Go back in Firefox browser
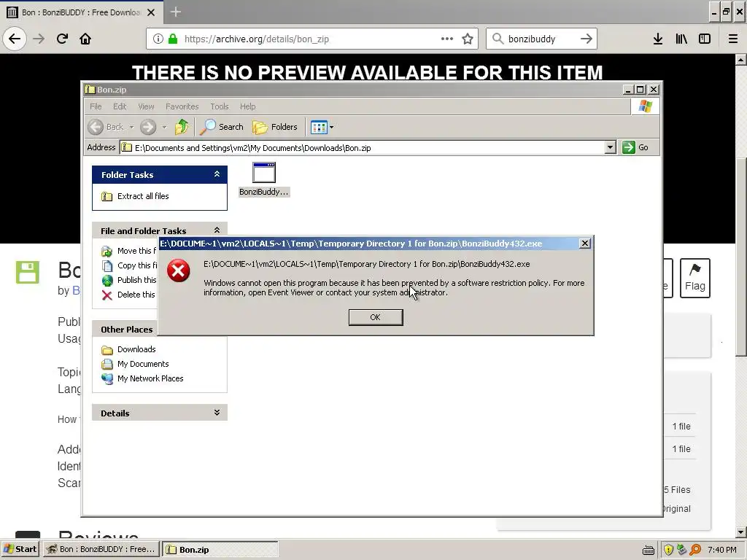Viewport: 747px width, 560px height. click(x=15, y=39)
